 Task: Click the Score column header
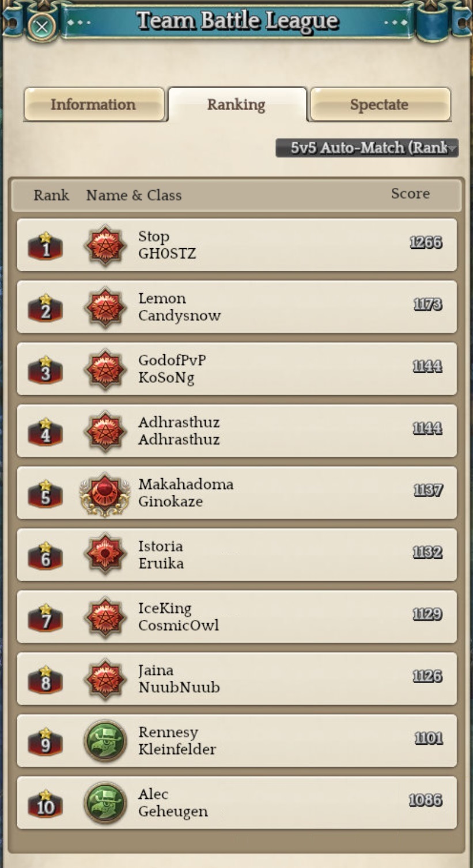click(410, 194)
